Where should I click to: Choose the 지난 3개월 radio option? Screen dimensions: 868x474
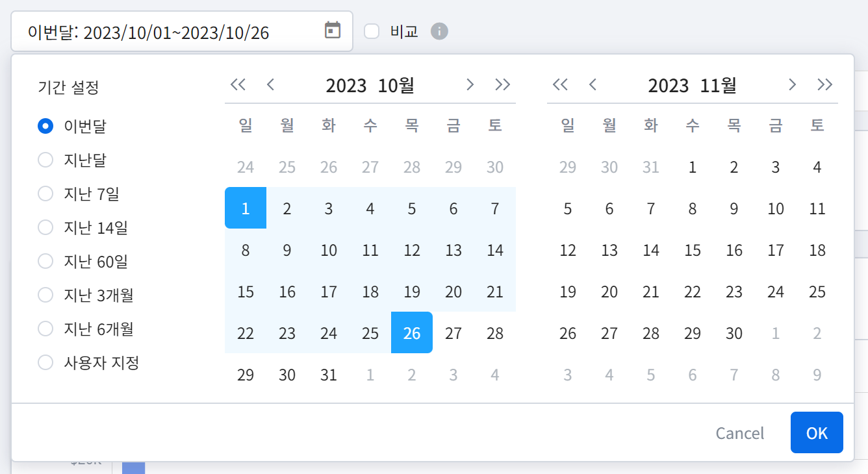coord(45,295)
